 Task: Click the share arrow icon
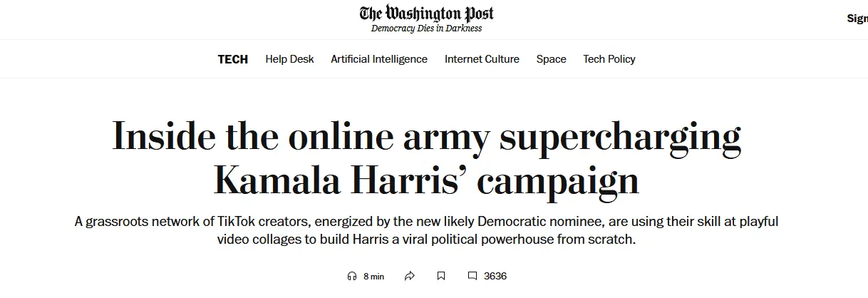(410, 276)
